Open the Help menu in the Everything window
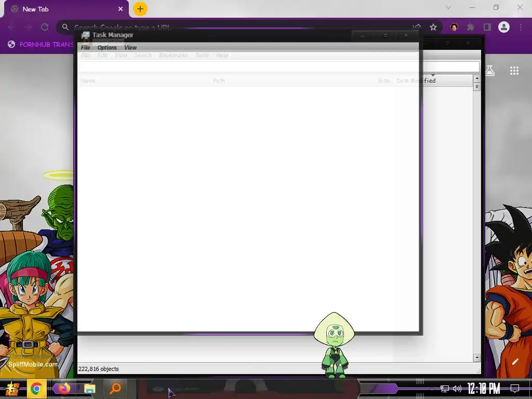 coord(222,55)
